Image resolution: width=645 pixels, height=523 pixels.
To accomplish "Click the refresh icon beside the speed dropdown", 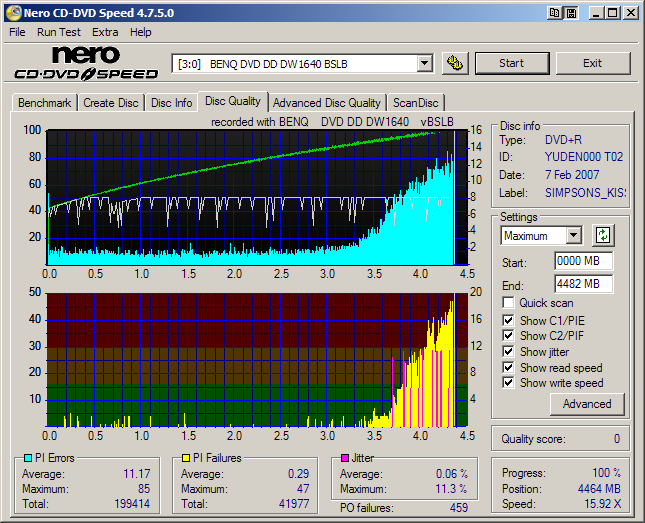I will click(603, 235).
